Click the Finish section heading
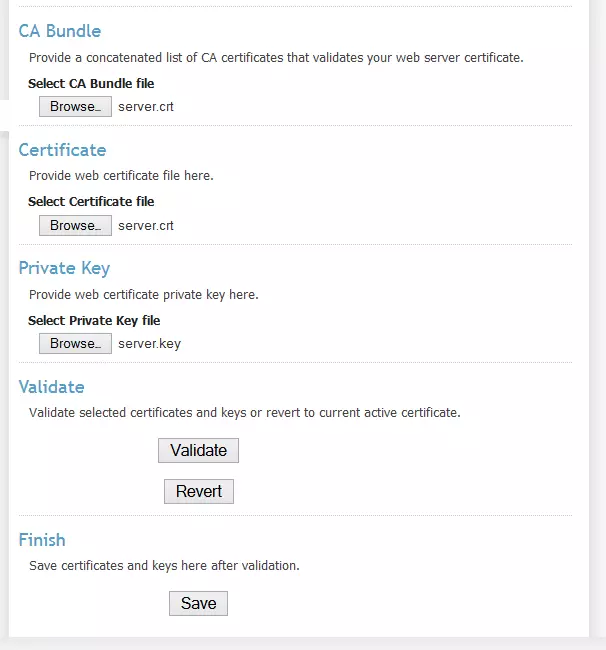Screen dimensions: 606x650 [42, 540]
